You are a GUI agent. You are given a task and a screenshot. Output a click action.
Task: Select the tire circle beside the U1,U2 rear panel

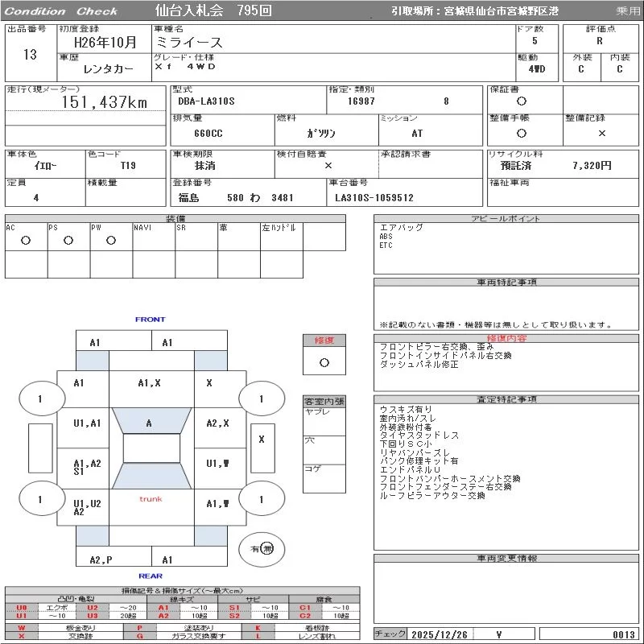point(40,500)
